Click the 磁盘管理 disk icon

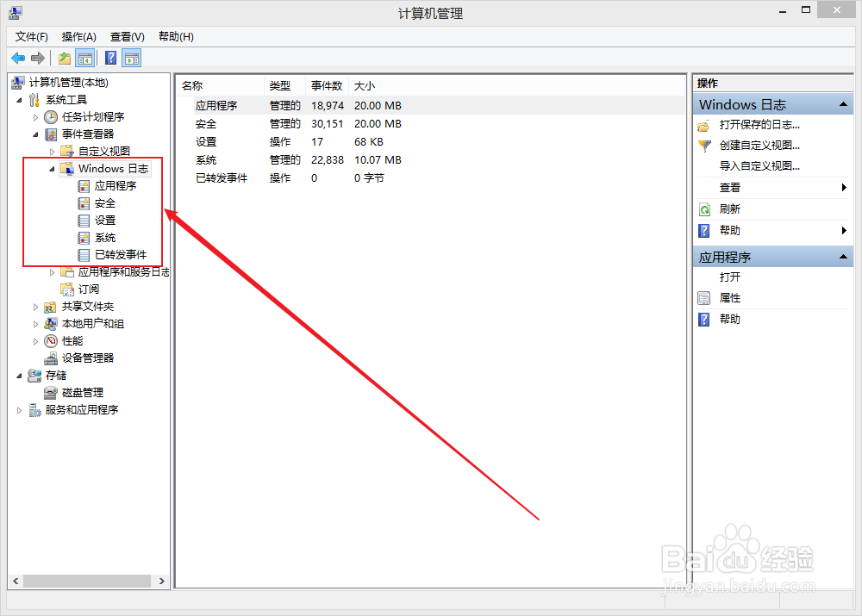point(51,392)
